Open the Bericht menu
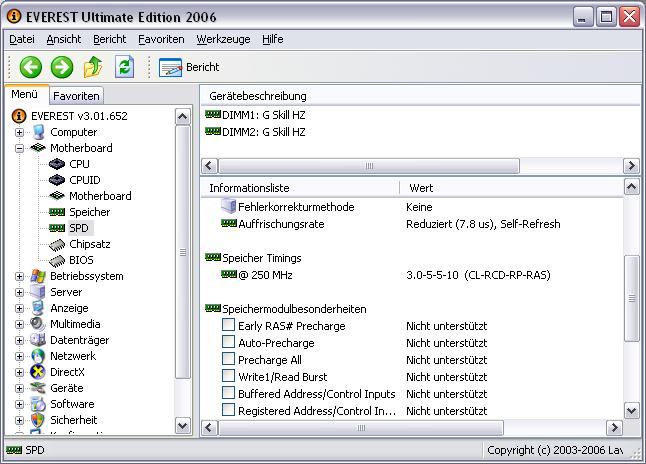The height and width of the screenshot is (464, 646). (110, 39)
